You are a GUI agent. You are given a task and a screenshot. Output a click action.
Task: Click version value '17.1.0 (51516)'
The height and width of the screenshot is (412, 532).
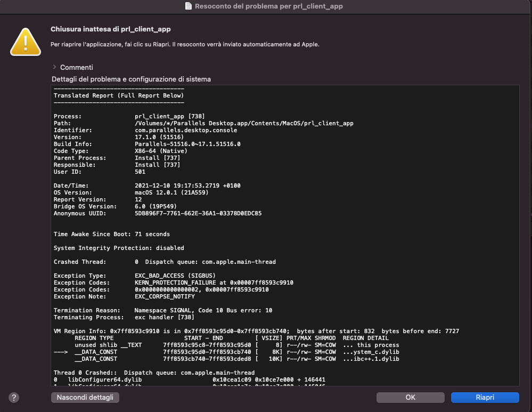coord(159,137)
